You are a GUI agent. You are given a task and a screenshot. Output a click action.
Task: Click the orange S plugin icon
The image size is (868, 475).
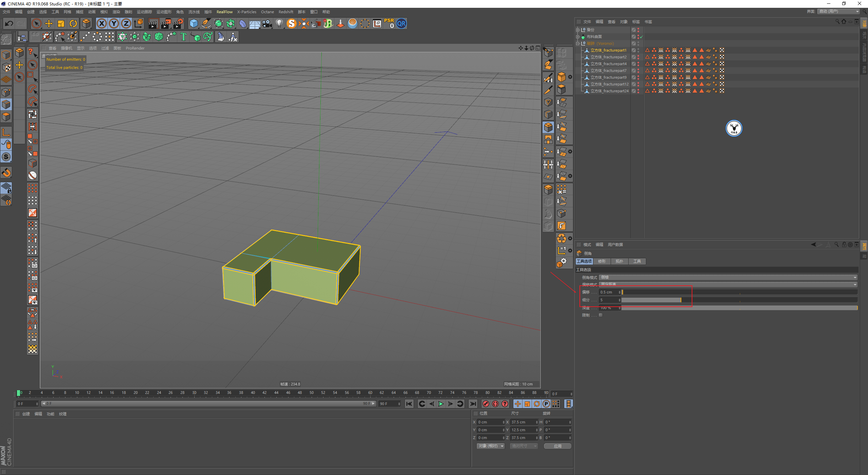[x=292, y=23]
